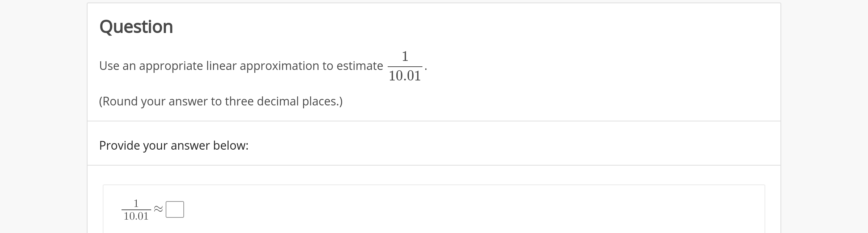
Task: Click the denominator 10.01 in the question
Action: click(405, 76)
